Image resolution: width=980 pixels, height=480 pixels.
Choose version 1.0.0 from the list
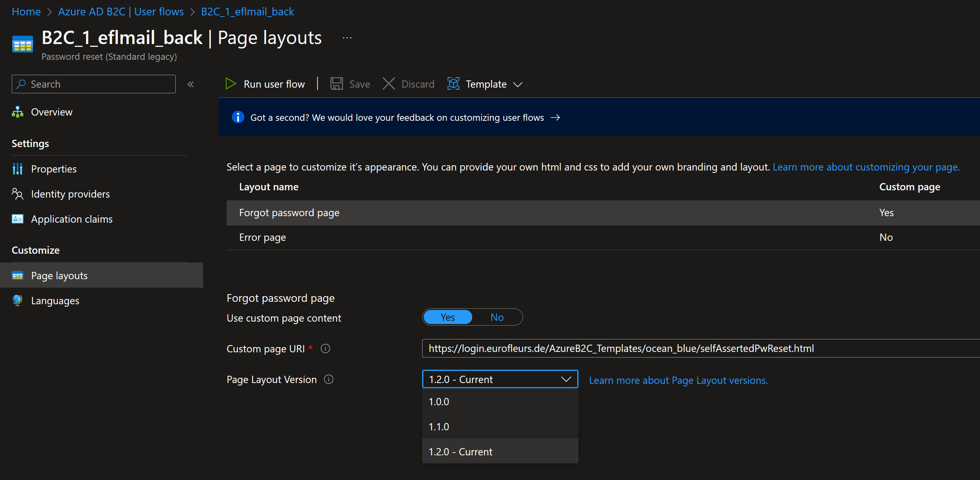click(x=500, y=402)
